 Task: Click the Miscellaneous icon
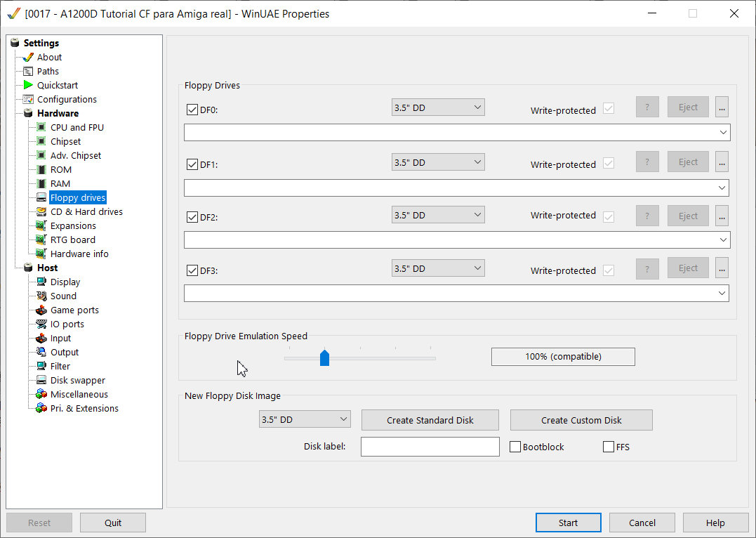pos(41,394)
